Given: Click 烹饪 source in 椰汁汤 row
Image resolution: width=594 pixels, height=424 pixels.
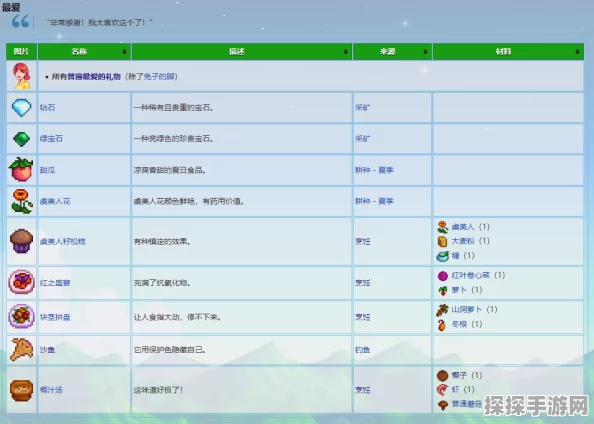Looking at the screenshot, I should tap(363, 390).
